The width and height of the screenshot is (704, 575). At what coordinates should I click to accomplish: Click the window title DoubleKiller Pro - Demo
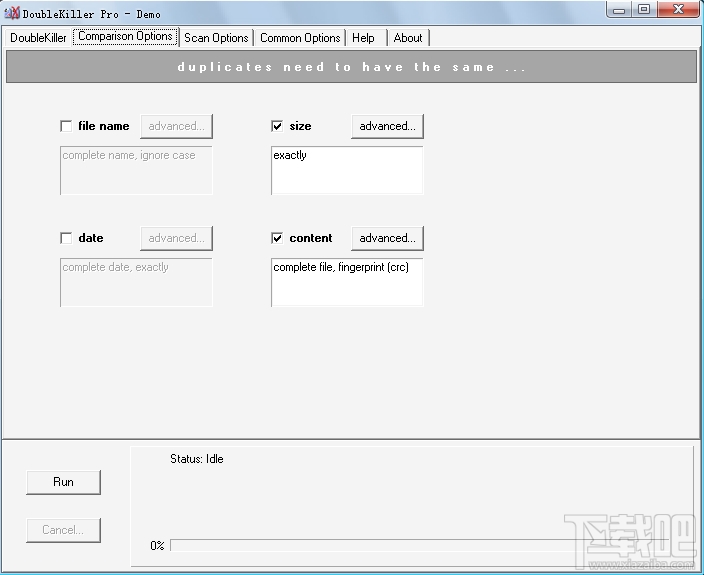pyautogui.click(x=92, y=14)
